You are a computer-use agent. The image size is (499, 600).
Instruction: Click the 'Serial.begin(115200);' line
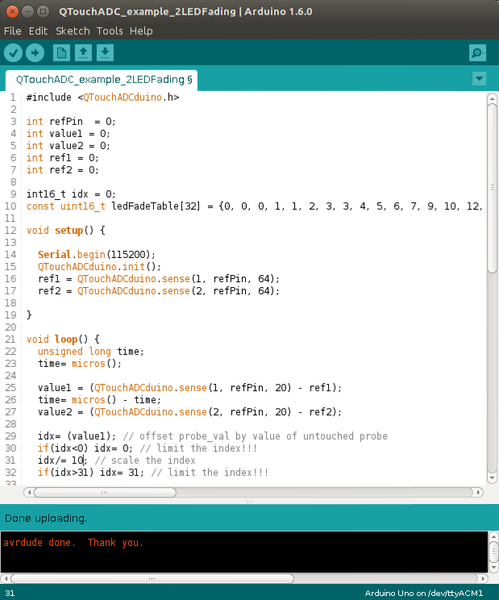pos(97,254)
